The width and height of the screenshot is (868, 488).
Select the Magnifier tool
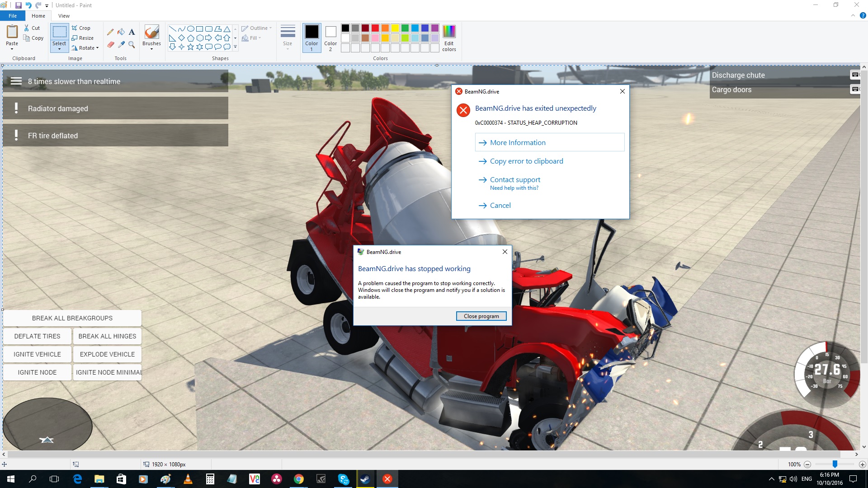click(132, 44)
